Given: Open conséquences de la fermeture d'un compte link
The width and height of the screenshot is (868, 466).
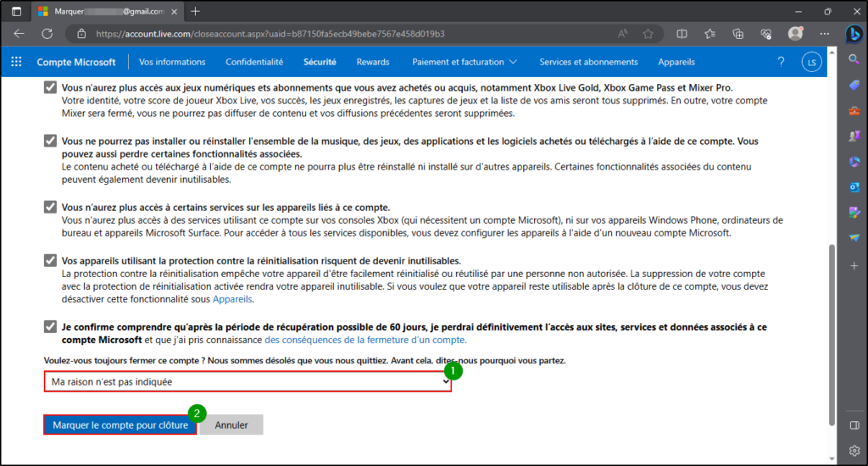Looking at the screenshot, I should 365,340.
